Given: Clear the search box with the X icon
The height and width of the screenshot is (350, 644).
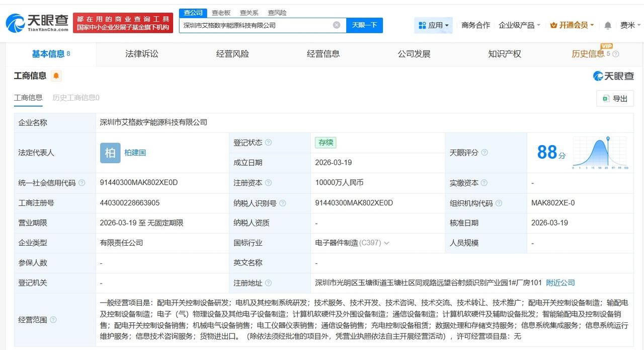Looking at the screenshot, I should pos(336,25).
